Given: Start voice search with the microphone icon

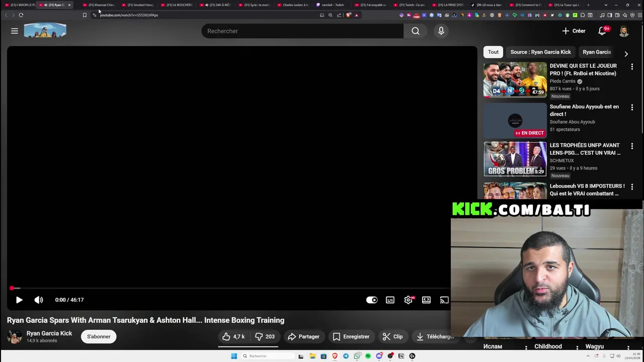Looking at the screenshot, I should coord(441,31).
